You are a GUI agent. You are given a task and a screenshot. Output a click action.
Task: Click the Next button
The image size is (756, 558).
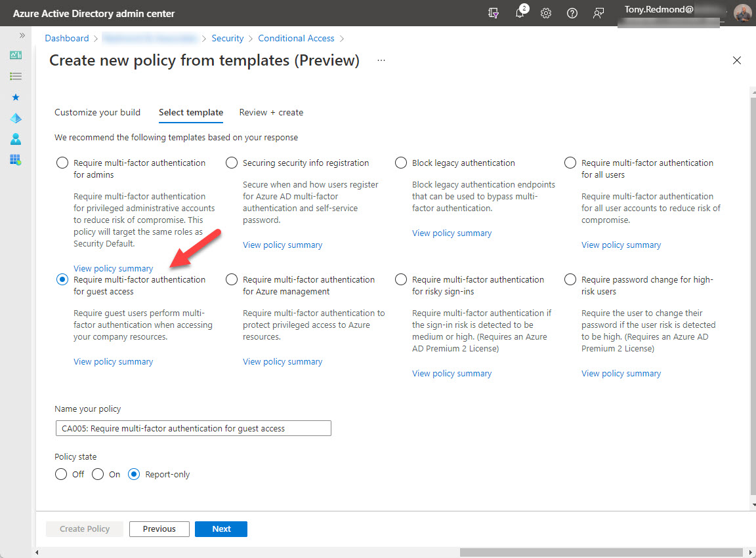(220, 528)
